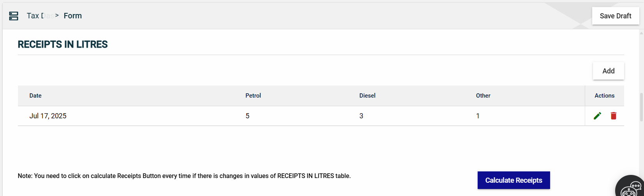Click the Petrol column header
The width and height of the screenshot is (644, 196).
coord(253,96)
